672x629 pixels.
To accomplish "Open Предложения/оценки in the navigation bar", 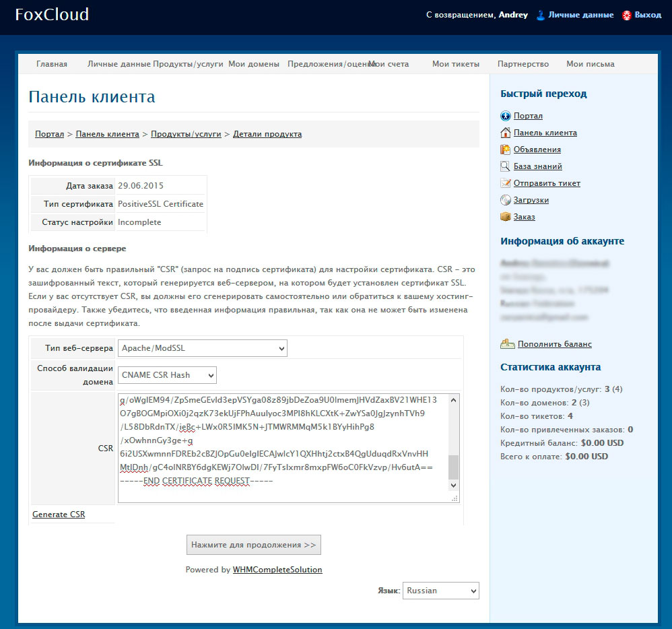I will click(x=328, y=64).
